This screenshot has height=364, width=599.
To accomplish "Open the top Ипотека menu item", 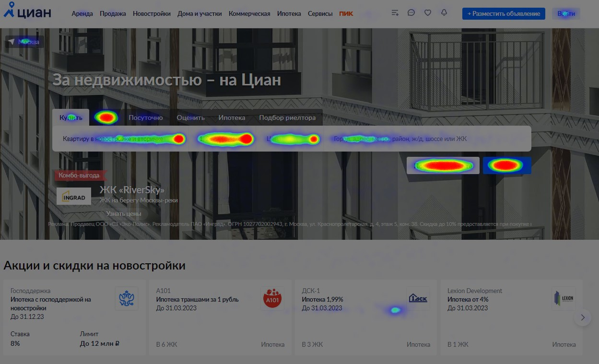I will pos(289,13).
